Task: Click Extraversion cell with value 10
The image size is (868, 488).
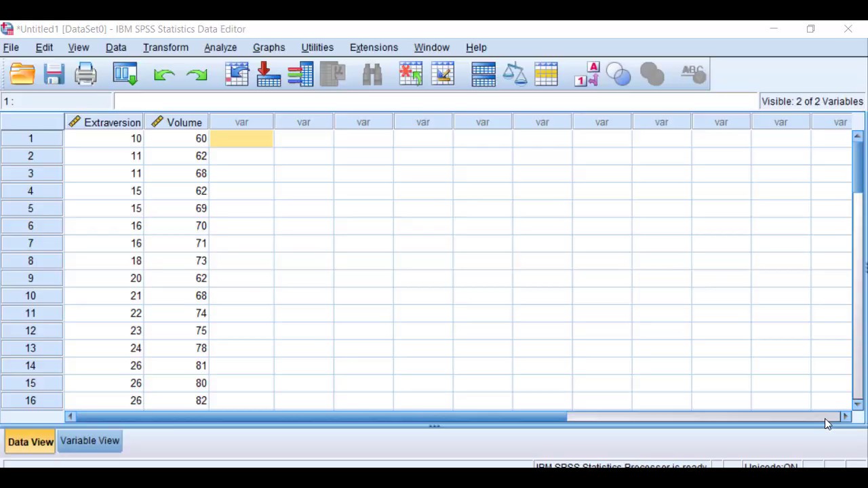Action: (x=104, y=138)
